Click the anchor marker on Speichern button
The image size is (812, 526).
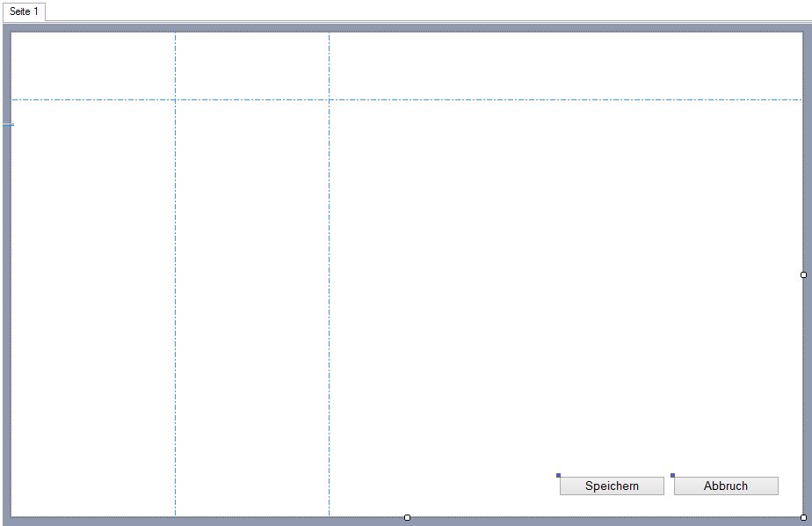click(558, 475)
